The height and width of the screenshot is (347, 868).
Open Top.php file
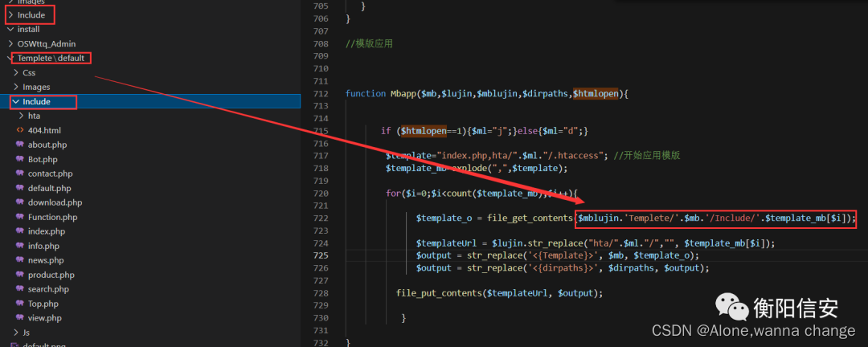[43, 304]
